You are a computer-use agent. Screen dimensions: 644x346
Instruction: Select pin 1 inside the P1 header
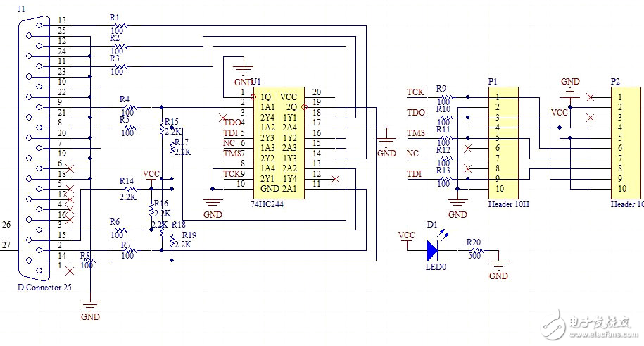click(x=498, y=97)
